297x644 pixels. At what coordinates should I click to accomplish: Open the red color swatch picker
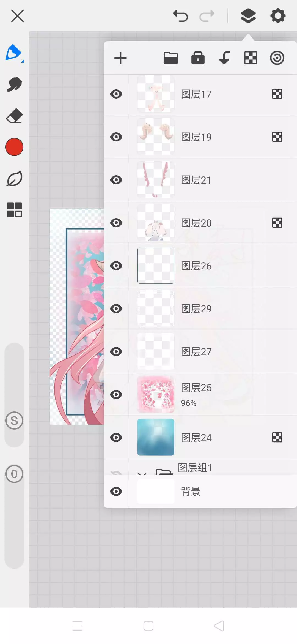click(x=14, y=147)
